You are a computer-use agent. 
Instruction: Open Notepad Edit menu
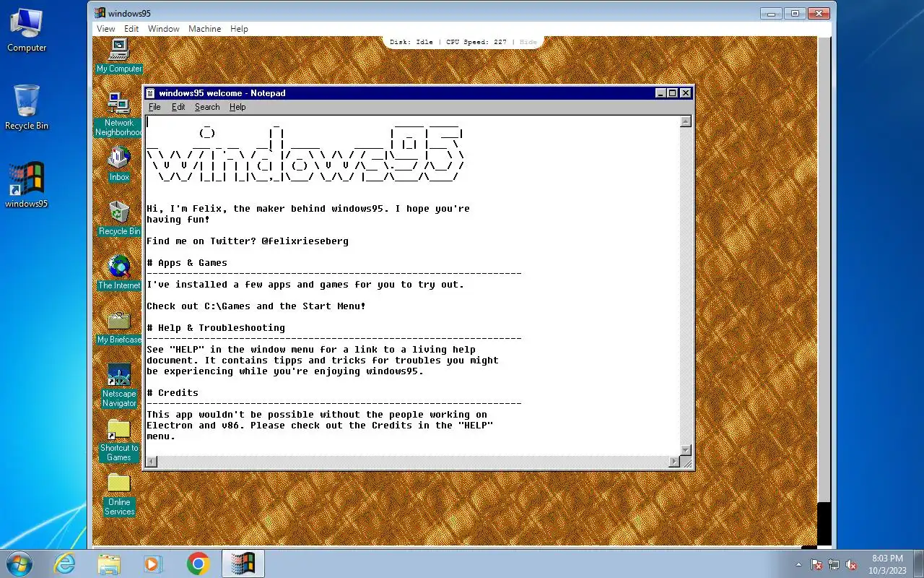(x=178, y=107)
